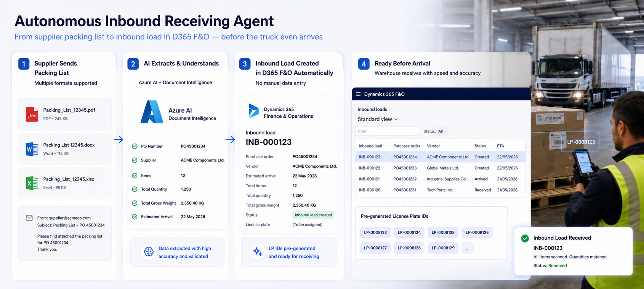Click the Inbound load created status badge

[x=313, y=215]
